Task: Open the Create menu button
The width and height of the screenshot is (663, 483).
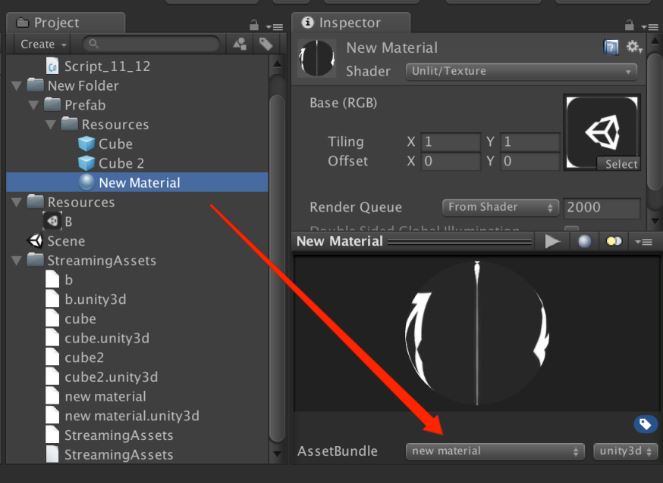Action: (x=43, y=44)
